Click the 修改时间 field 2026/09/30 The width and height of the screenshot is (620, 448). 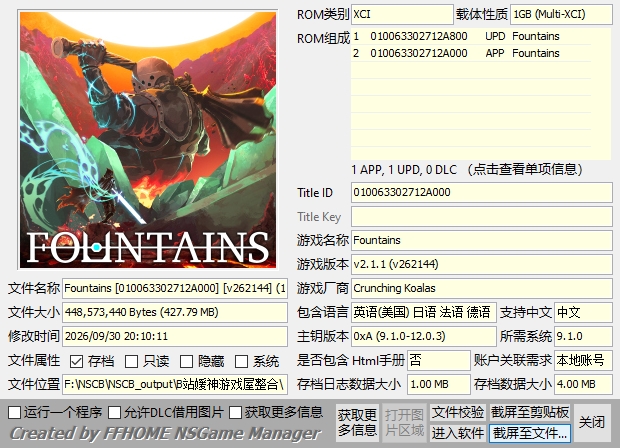coord(175,336)
